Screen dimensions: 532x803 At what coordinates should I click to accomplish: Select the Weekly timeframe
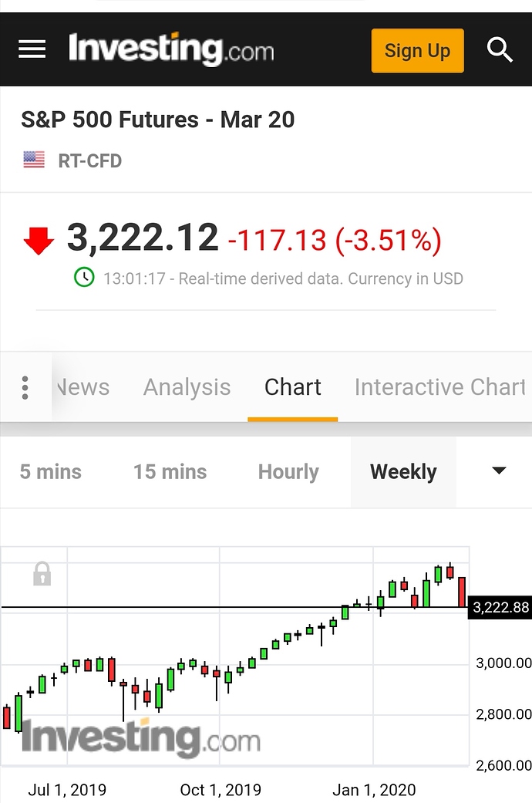click(x=403, y=471)
